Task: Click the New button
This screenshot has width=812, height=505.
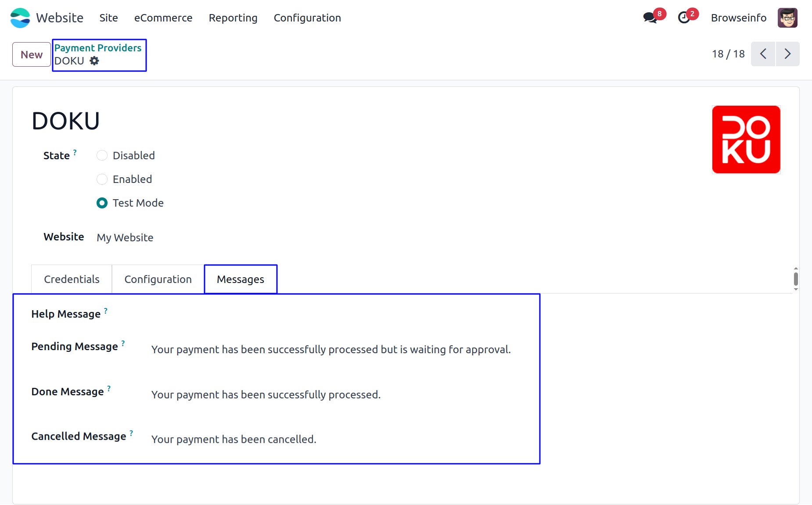Action: click(x=32, y=54)
